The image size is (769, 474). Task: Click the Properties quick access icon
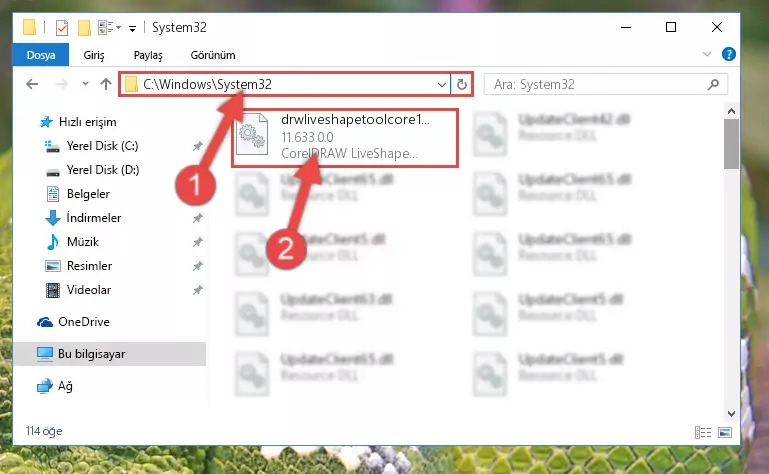tap(62, 27)
